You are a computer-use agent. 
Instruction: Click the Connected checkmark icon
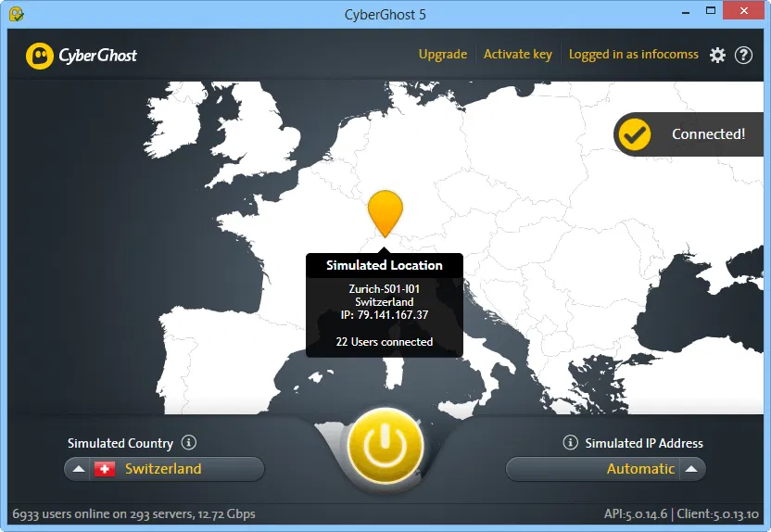tap(634, 134)
